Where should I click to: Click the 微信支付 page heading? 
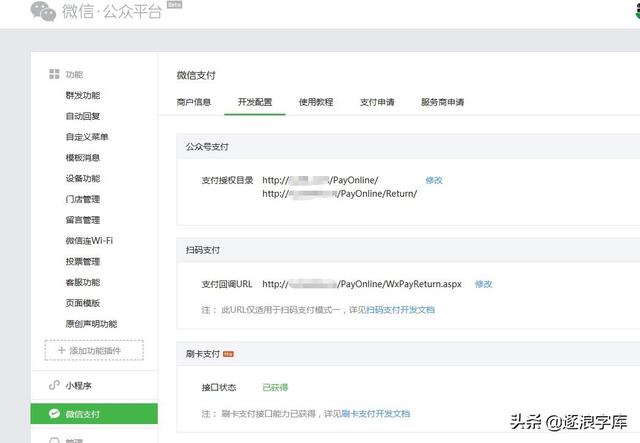(x=196, y=75)
